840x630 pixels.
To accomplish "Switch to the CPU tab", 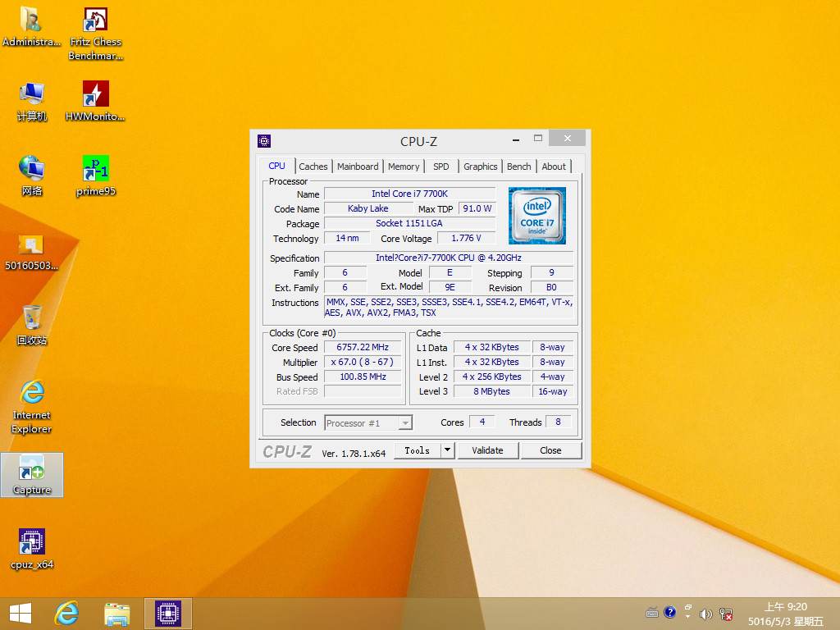I will click(277, 166).
